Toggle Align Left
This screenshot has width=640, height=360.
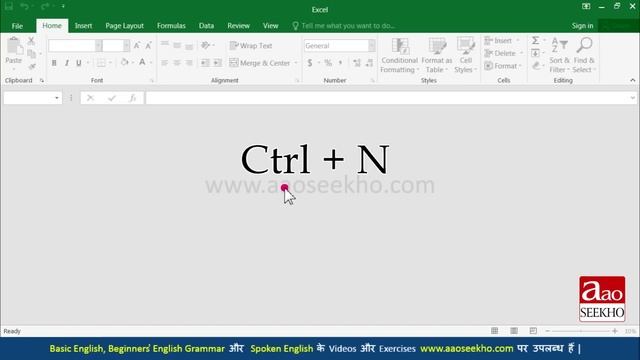pos(164,63)
